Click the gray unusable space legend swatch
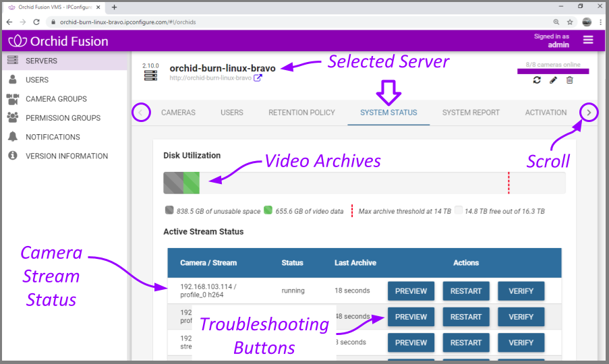The image size is (609, 364). point(169,210)
